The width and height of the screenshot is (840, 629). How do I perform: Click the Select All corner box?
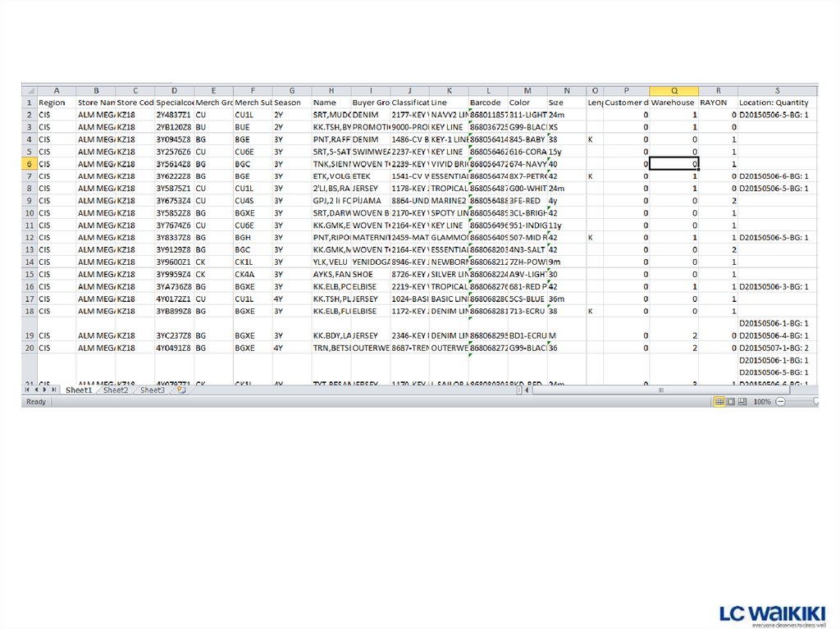pyautogui.click(x=29, y=90)
